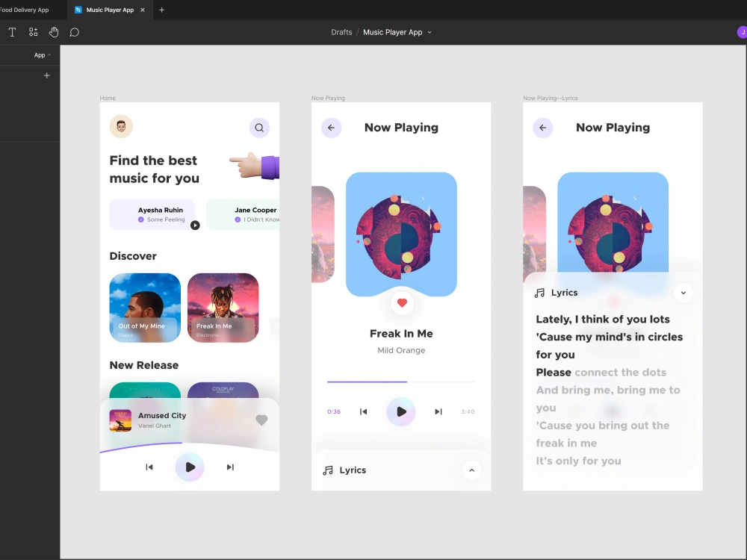This screenshot has height=560, width=747.
Task: Collapse Lyrics panel with down chevron
Action: pyautogui.click(x=684, y=293)
